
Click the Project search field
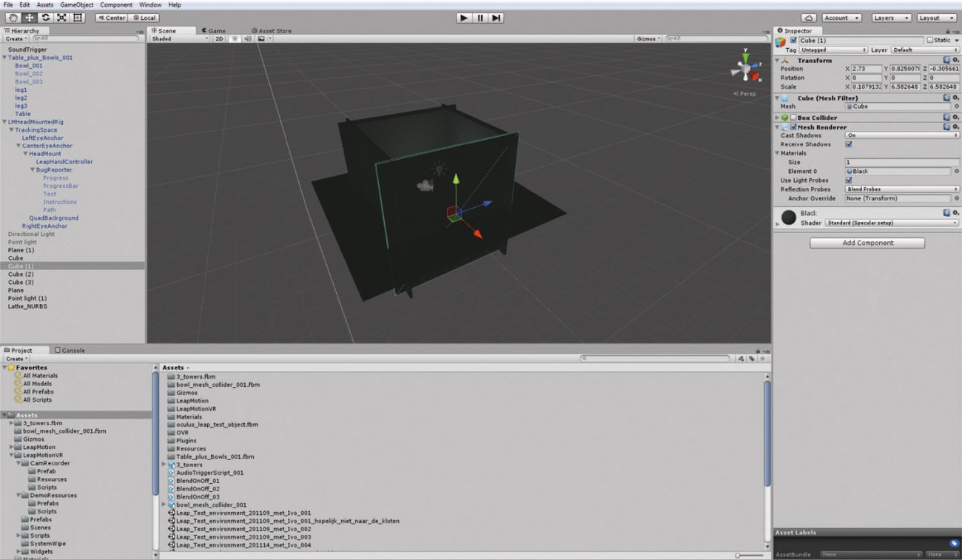pos(656,359)
